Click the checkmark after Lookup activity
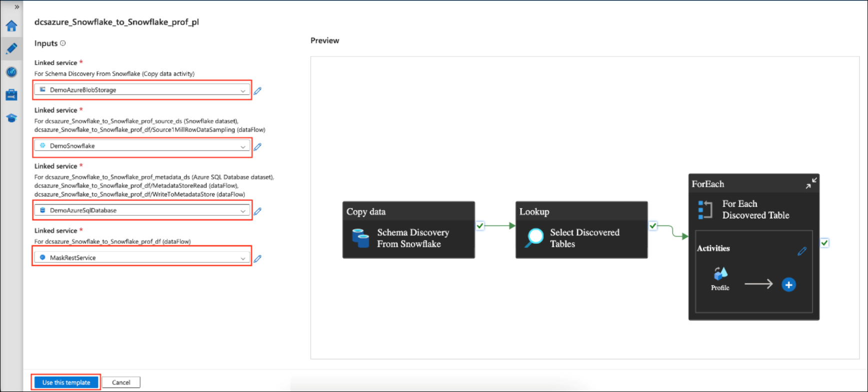The width and height of the screenshot is (868, 392). (653, 226)
